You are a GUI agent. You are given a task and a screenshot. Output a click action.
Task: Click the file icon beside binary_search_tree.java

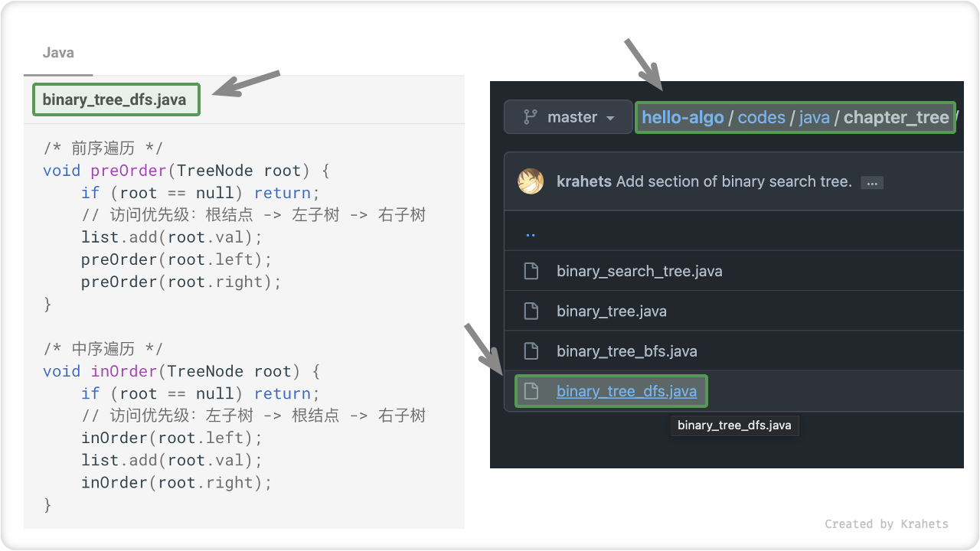tap(531, 270)
